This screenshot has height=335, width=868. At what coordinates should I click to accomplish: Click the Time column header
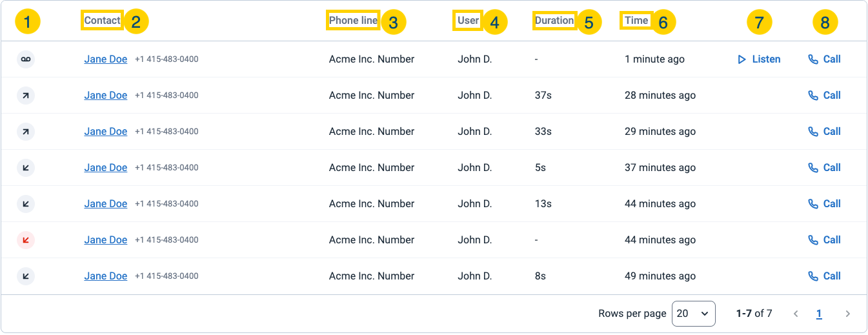coord(636,21)
